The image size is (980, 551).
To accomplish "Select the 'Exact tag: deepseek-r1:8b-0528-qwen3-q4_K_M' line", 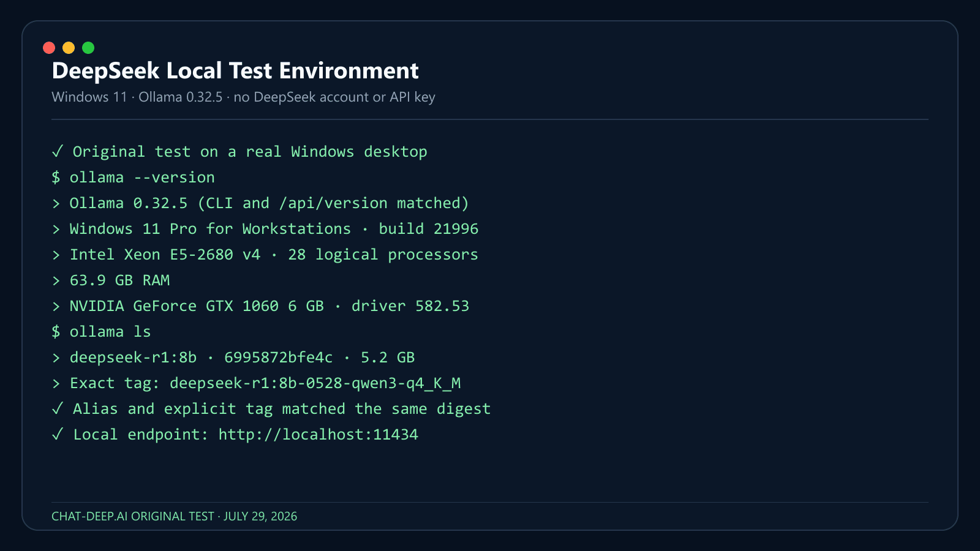I will [x=256, y=383].
